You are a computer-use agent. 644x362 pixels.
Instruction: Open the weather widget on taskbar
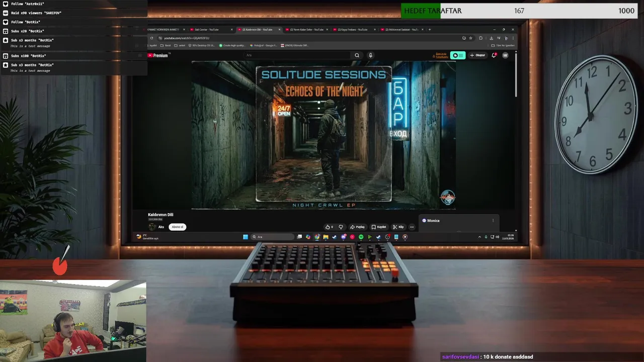(x=147, y=237)
